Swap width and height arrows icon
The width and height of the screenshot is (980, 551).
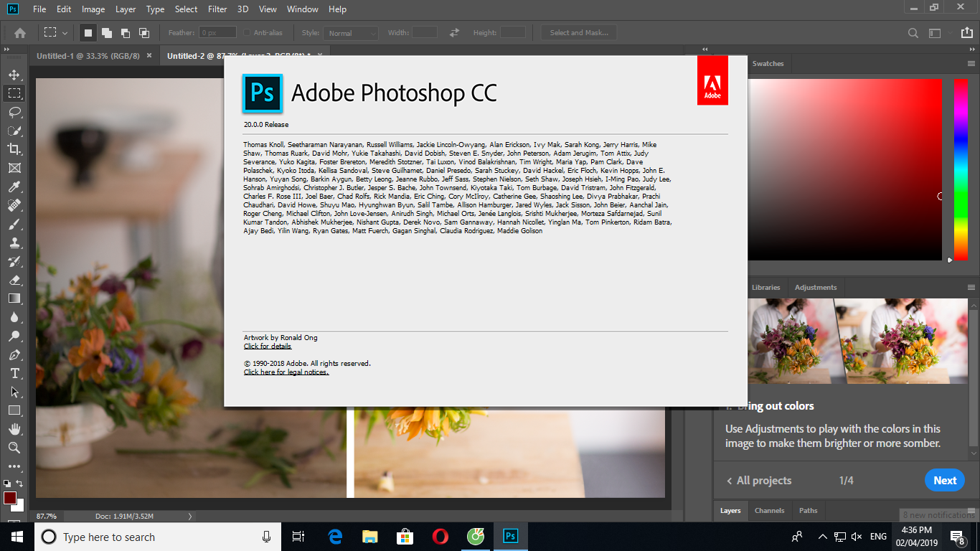point(454,33)
